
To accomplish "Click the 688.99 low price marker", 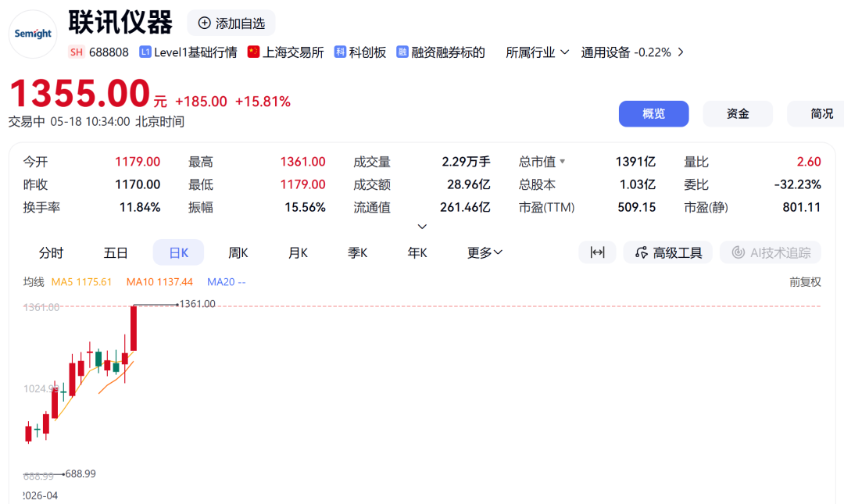I will click(80, 474).
